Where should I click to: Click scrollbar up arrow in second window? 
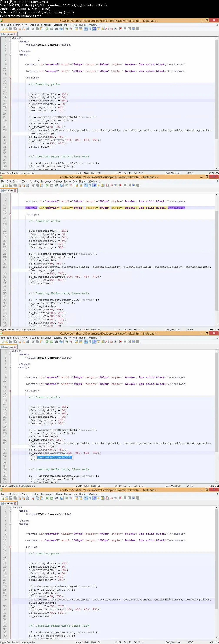click(217, 194)
